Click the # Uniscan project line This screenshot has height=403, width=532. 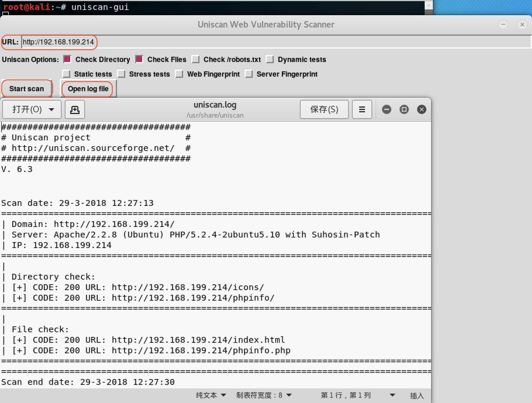point(96,137)
